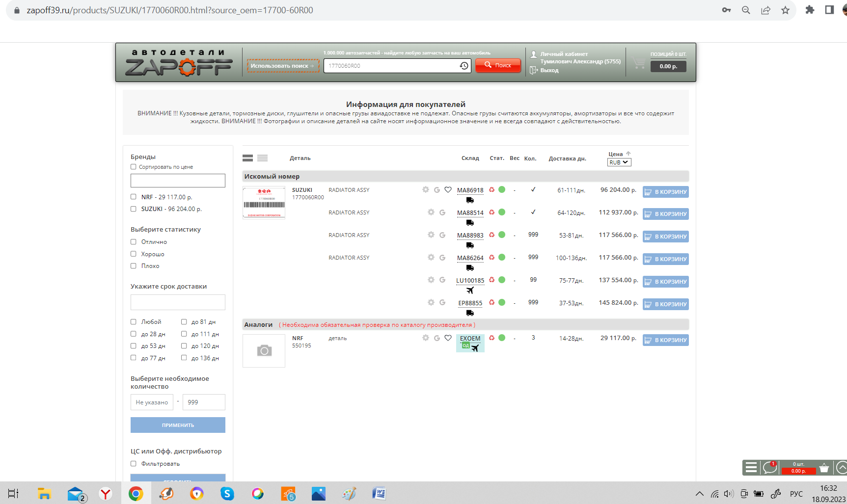Click the Не указано quantity field
Image resolution: width=847 pixels, height=504 pixels.
(x=152, y=402)
